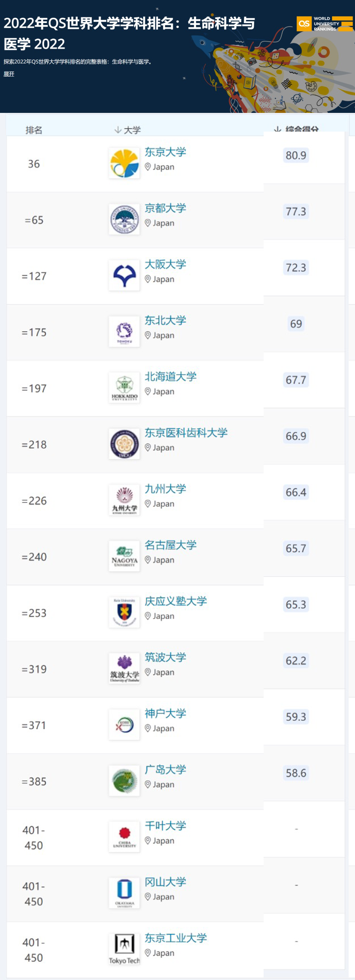The height and width of the screenshot is (980, 355).
Task: Open the 东京大学 university link
Action: 165,152
